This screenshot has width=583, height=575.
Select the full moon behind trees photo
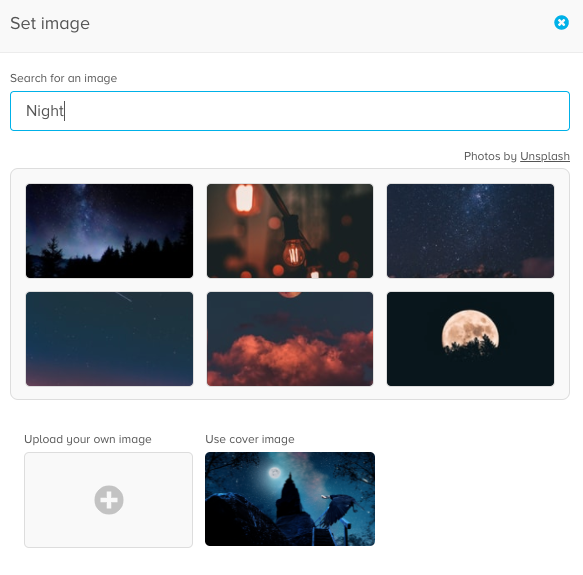point(470,339)
